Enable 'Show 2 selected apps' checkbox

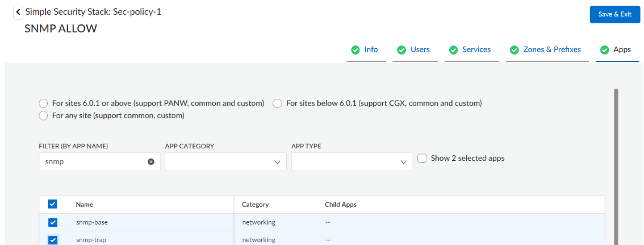click(x=422, y=159)
